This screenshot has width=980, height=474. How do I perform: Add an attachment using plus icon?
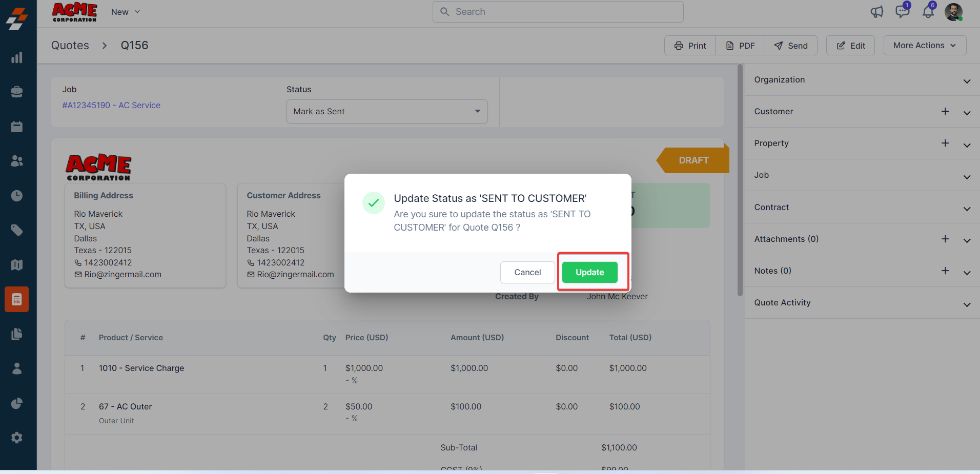945,239
